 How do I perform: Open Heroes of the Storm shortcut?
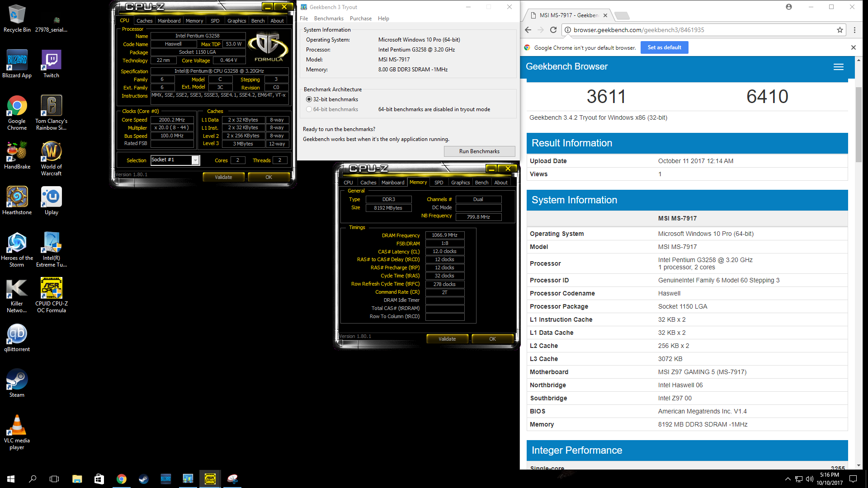[x=17, y=249]
